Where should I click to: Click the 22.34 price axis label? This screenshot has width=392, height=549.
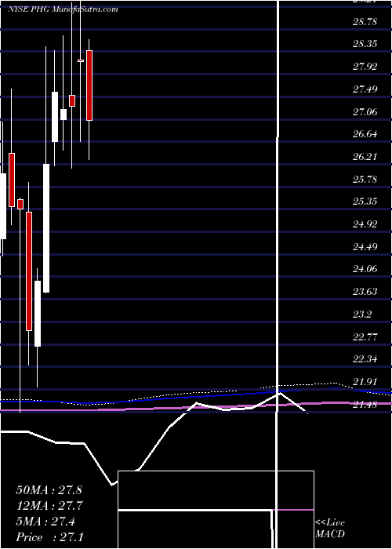[x=365, y=359]
